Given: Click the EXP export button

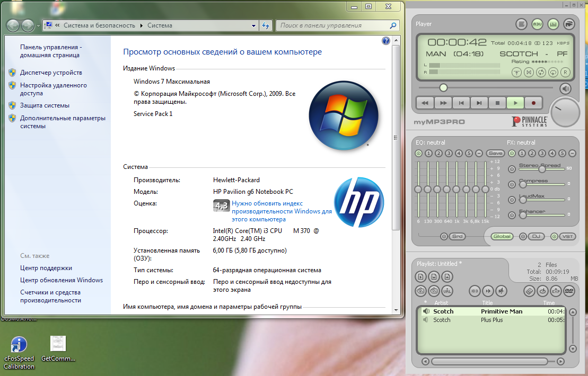Looking at the screenshot, I should pyautogui.click(x=556, y=291).
